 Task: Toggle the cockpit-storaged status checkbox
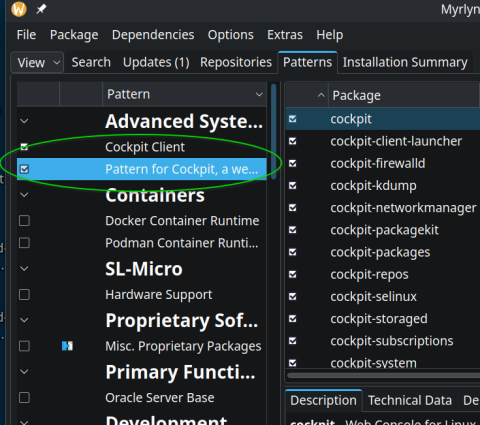293,319
